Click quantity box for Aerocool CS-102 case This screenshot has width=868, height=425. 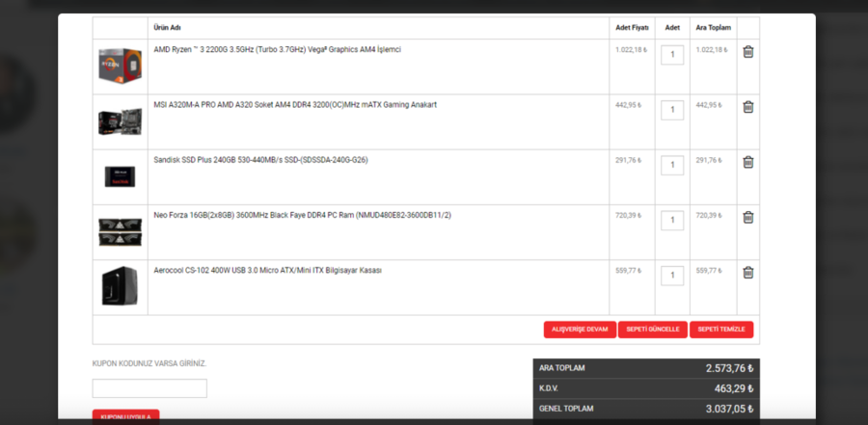point(672,276)
